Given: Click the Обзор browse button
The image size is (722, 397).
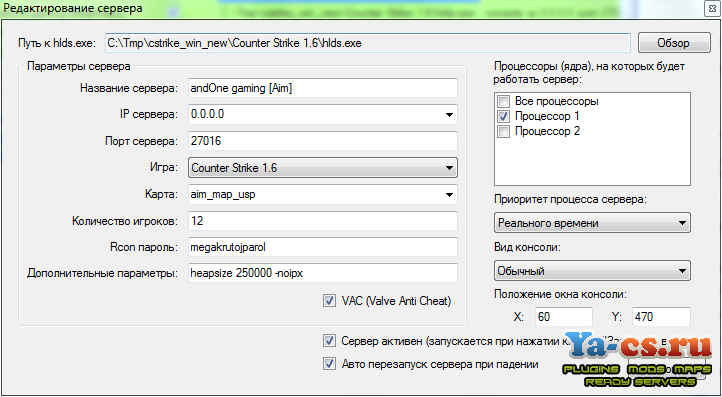Looking at the screenshot, I should click(x=674, y=43).
